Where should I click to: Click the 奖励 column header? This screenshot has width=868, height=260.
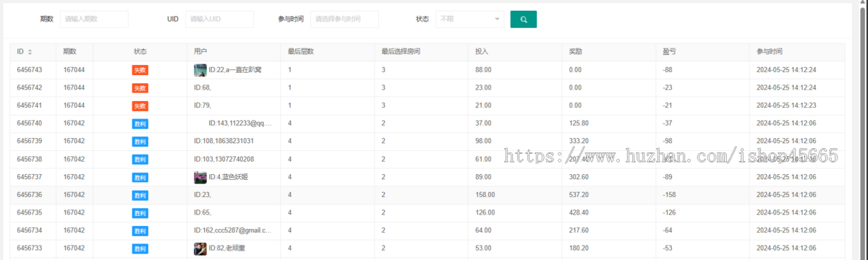pyautogui.click(x=576, y=52)
